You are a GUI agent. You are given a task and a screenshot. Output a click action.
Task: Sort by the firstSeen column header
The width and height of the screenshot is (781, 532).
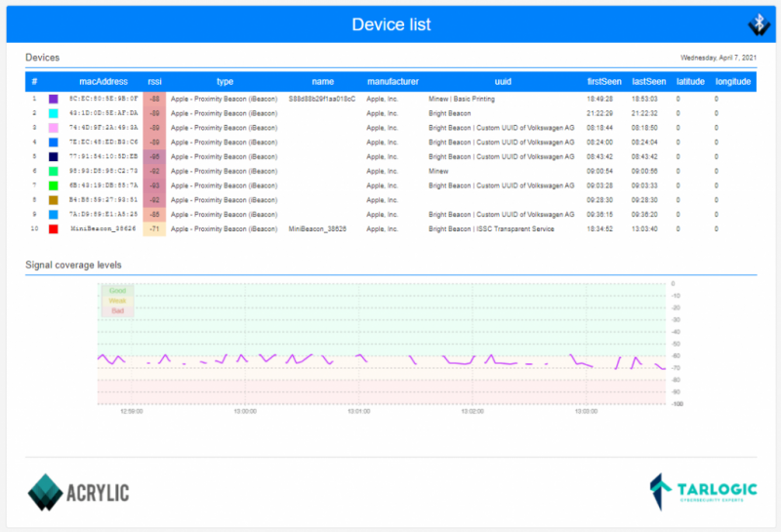coord(604,82)
